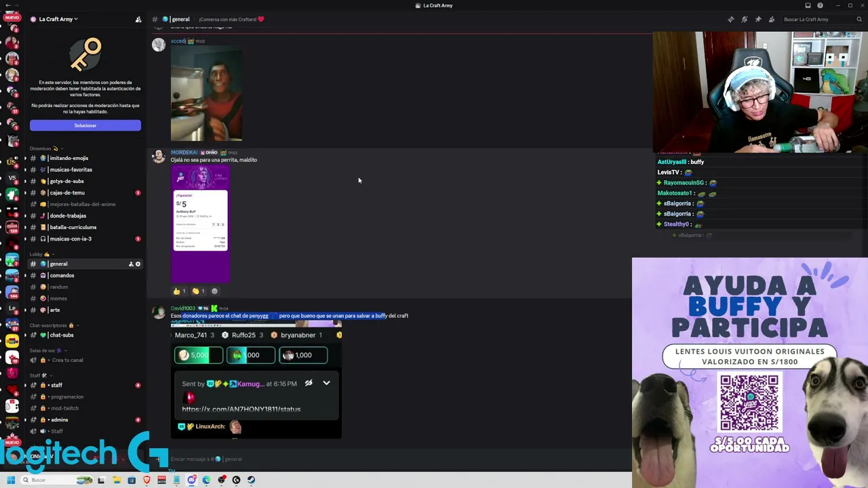Open the admins channel
Screen dimensions: 868x488
pos(85,420)
